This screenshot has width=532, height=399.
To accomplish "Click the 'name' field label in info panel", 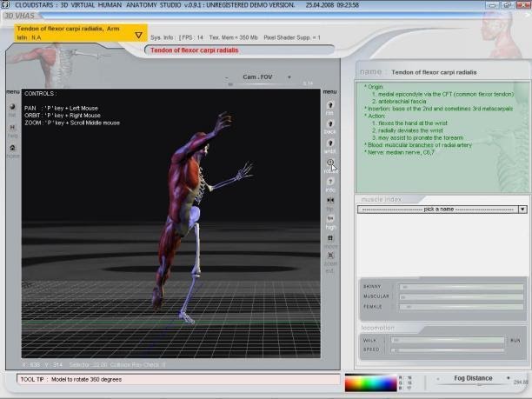I will [370, 72].
